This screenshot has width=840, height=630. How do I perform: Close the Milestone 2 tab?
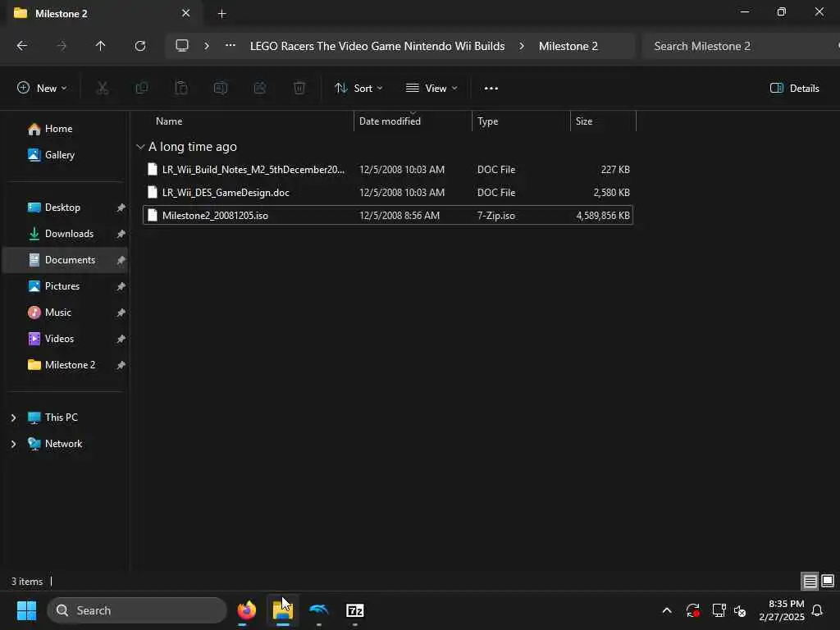click(x=186, y=13)
